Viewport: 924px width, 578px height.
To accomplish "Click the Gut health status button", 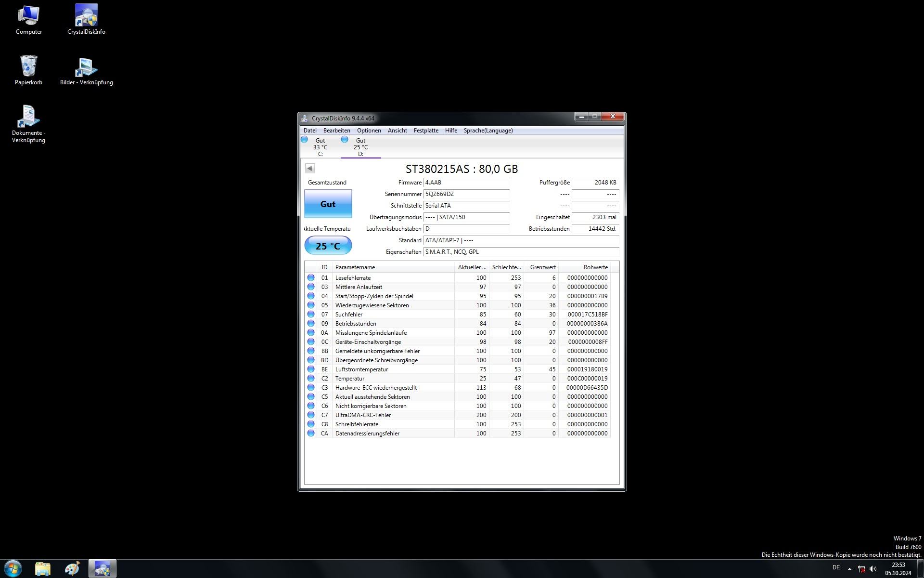I will tap(328, 204).
